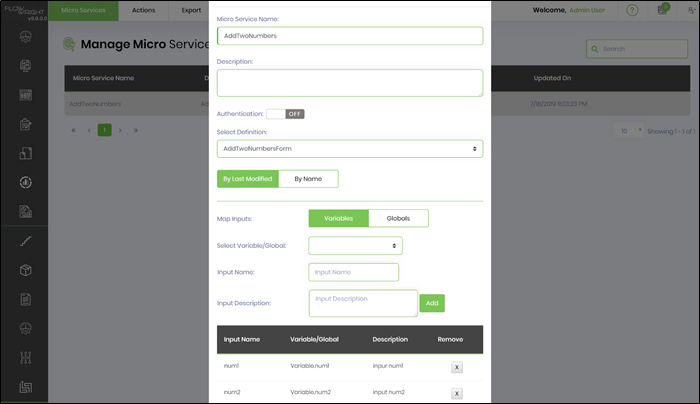Click the FlowWright logo

[25, 12]
